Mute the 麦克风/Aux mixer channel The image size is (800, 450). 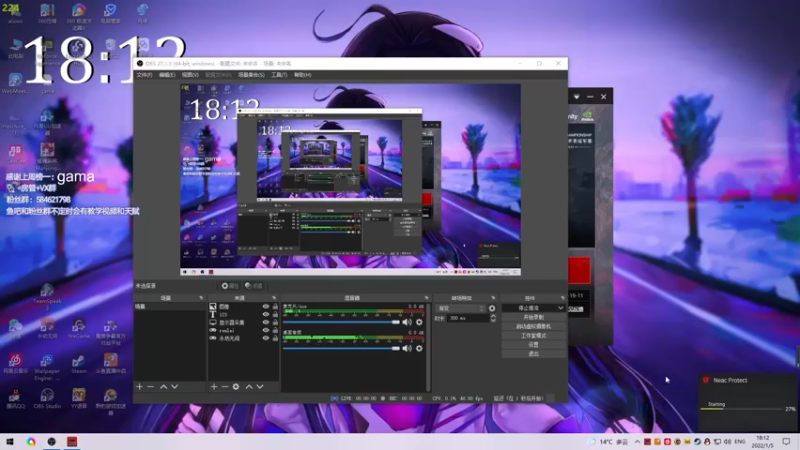click(407, 322)
